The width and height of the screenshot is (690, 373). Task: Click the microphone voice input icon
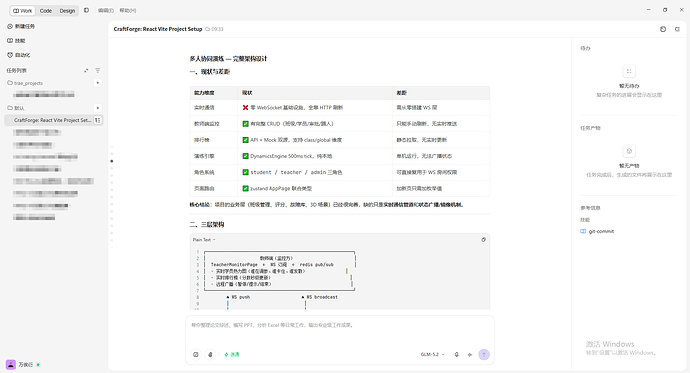point(456,355)
